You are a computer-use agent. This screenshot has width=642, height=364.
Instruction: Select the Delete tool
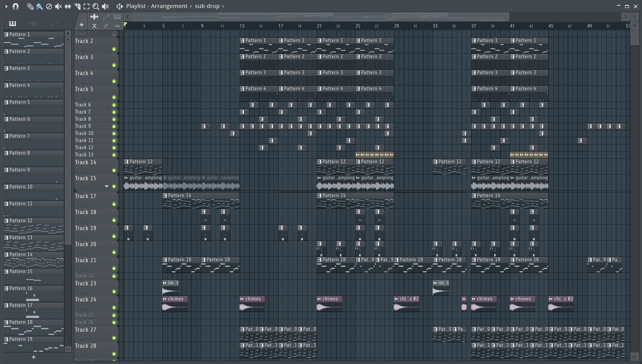pos(49,6)
